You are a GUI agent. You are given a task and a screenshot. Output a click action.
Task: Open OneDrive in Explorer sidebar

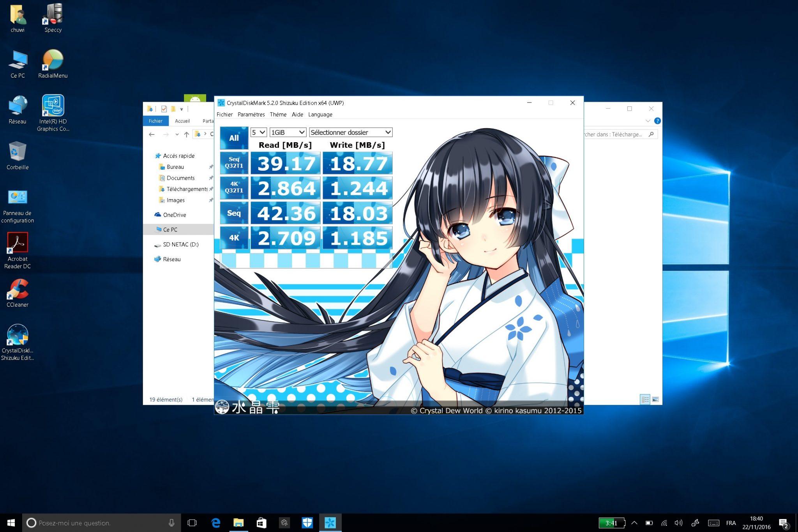pos(174,215)
